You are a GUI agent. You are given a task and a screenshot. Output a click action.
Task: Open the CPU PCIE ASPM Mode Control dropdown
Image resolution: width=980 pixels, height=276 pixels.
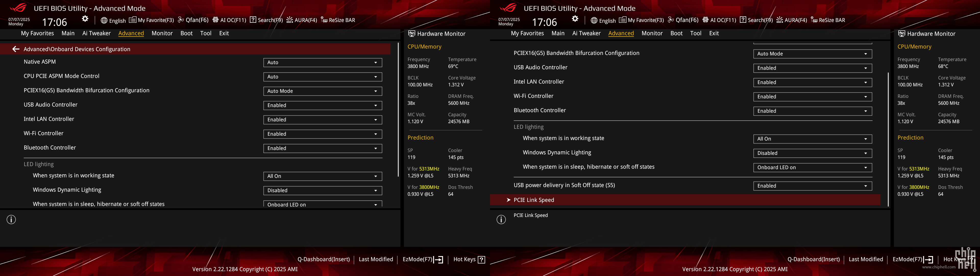point(323,77)
